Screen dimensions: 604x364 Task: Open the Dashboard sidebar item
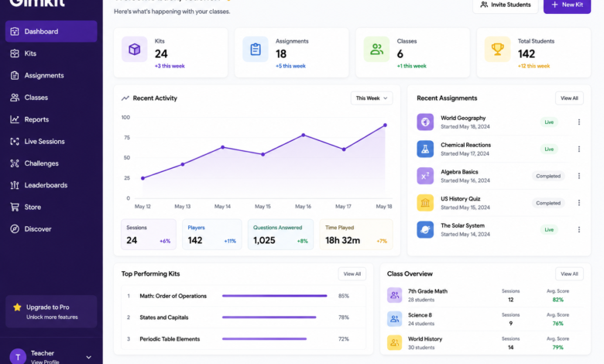pos(51,31)
